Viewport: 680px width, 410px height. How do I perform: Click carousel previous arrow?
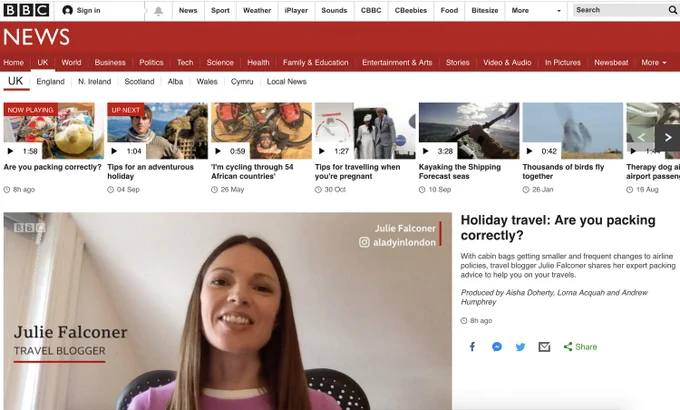[641, 138]
